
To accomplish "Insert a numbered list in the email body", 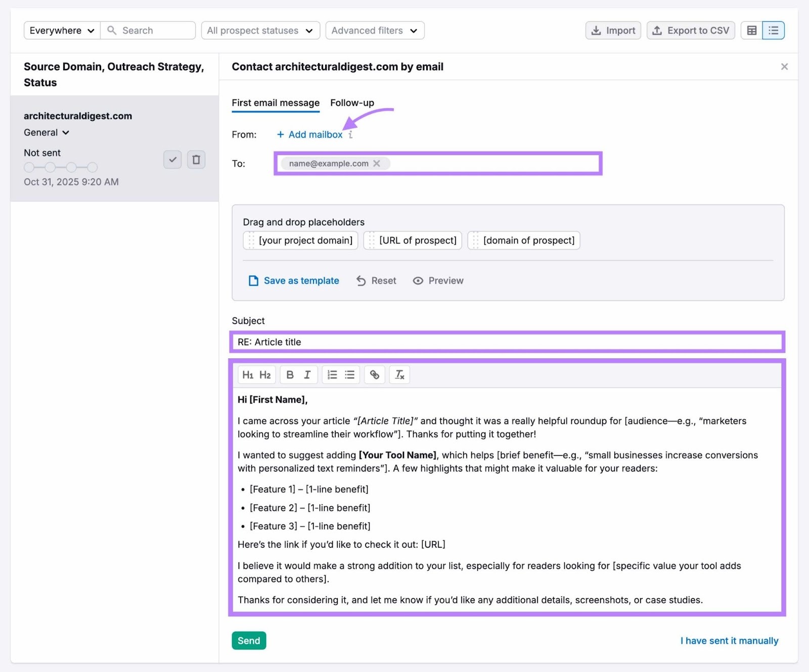I will [x=332, y=374].
